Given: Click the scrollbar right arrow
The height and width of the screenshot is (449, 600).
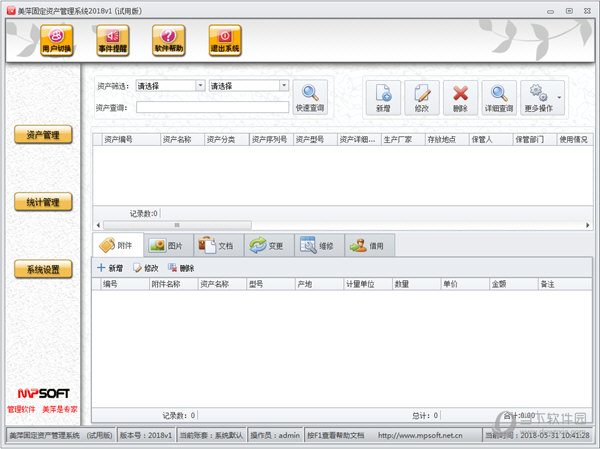Looking at the screenshot, I should 588,225.
